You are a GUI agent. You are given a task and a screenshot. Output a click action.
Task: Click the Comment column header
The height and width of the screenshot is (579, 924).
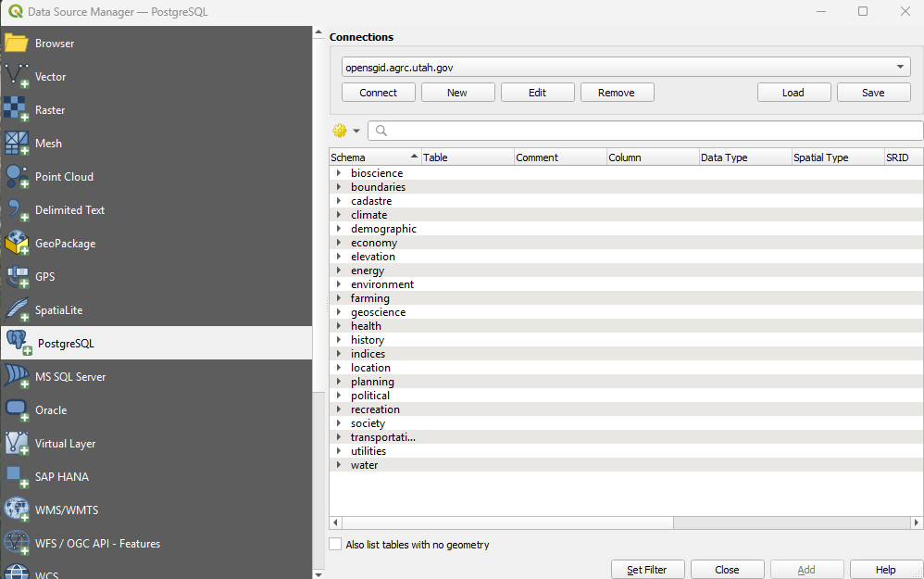(x=560, y=157)
